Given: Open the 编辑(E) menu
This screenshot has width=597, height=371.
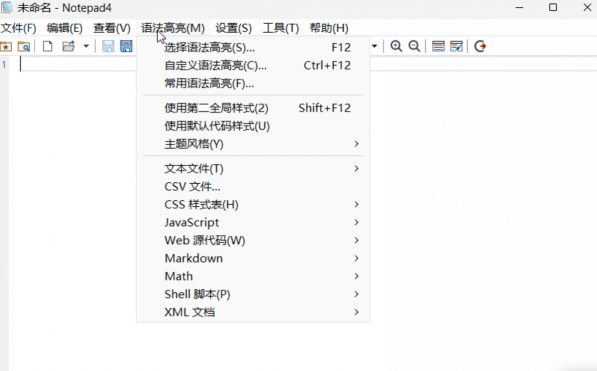Looking at the screenshot, I should (x=65, y=28).
